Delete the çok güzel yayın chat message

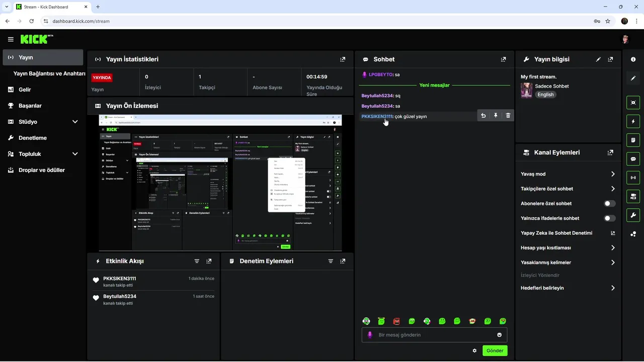508,116
